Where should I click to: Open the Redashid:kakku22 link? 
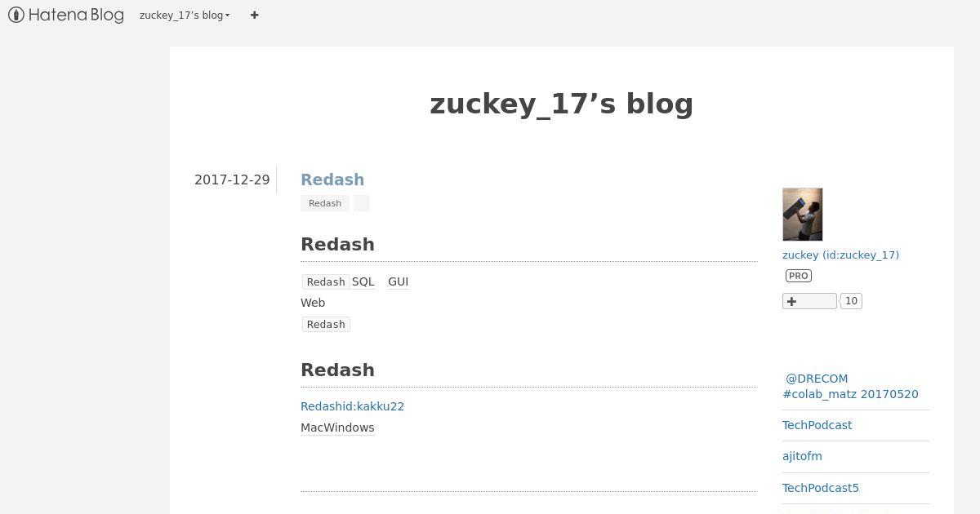352,406
